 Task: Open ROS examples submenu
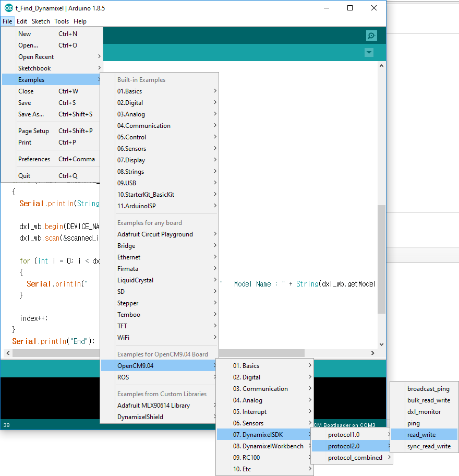[159, 377]
